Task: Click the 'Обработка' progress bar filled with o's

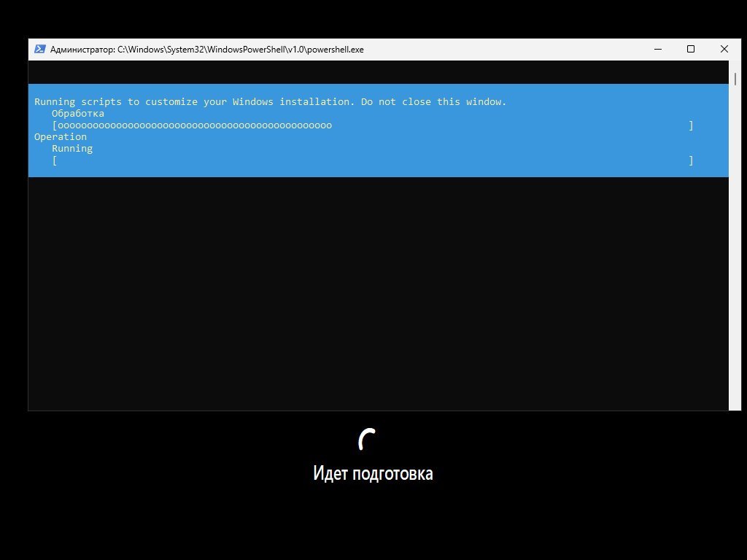Action: 373,125
